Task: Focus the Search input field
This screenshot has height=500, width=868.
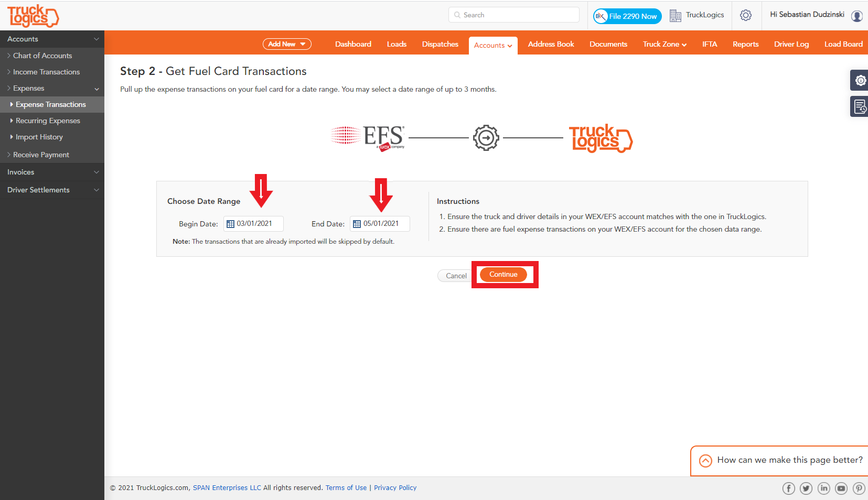Action: (514, 15)
